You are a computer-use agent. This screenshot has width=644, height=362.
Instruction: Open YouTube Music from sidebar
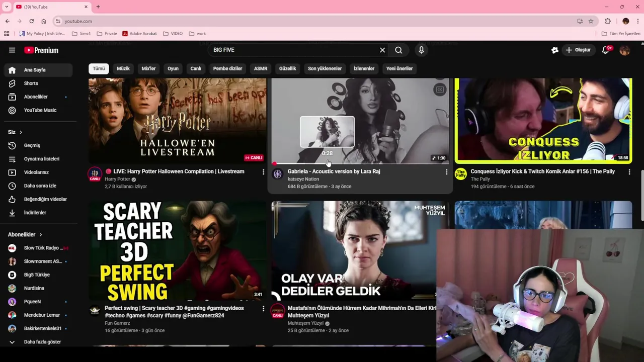pyautogui.click(x=38, y=110)
